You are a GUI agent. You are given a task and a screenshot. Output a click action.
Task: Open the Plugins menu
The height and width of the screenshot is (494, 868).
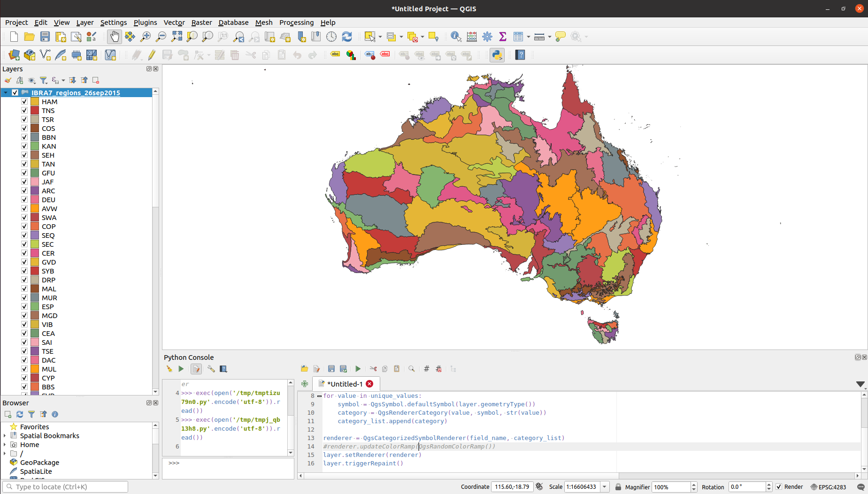click(145, 22)
